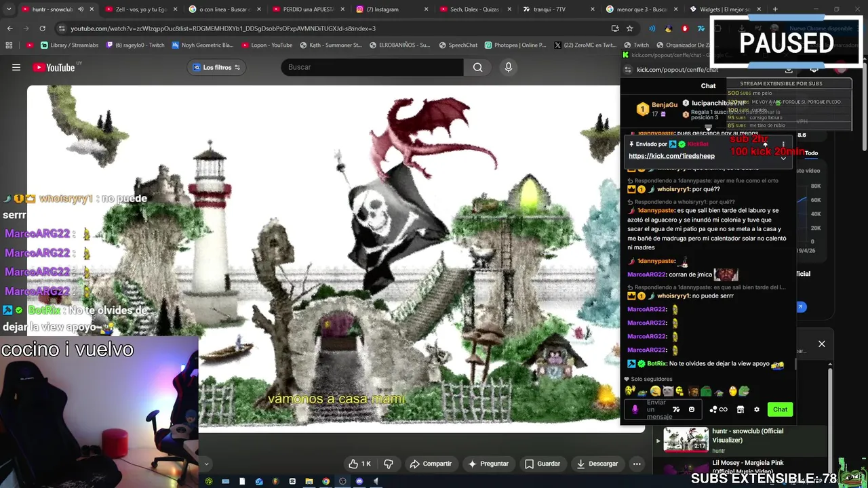Screen dimensions: 868x488
Task: Expand the pinned message with the down chevron
Action: click(783, 157)
